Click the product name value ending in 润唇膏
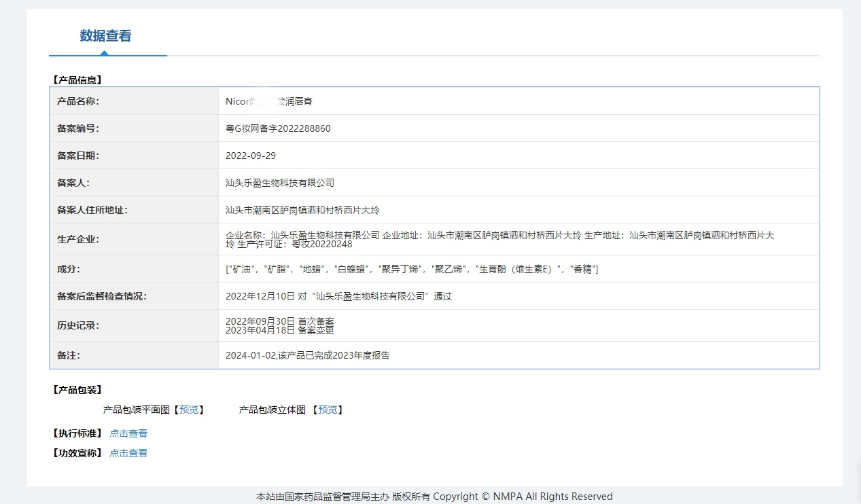This screenshot has height=504, width=861. coord(269,101)
